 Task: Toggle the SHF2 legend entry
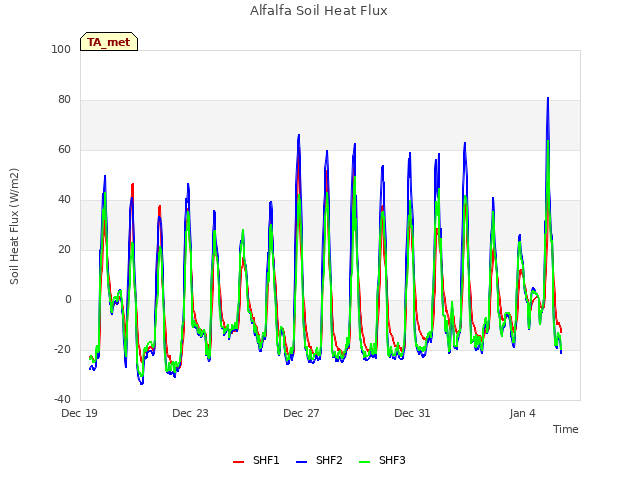tap(319, 460)
